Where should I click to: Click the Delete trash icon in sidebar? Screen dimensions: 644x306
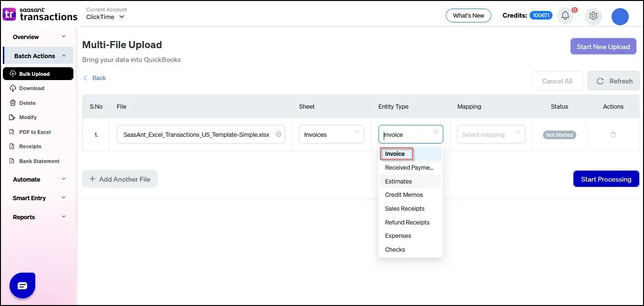pos(13,103)
